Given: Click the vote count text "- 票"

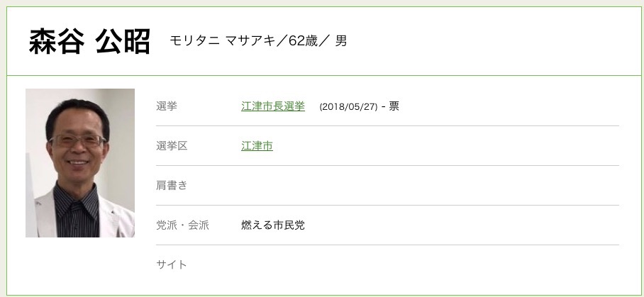Looking at the screenshot, I should (x=391, y=107).
